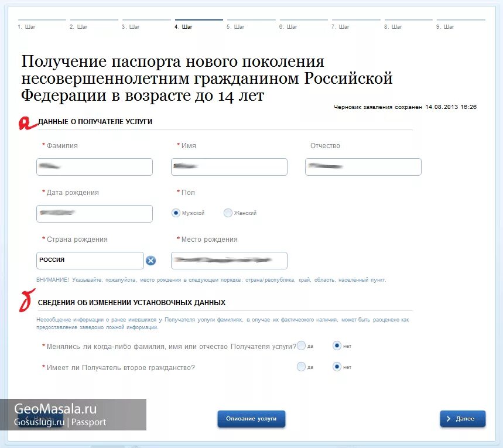
Task: Click into the Отчество input field
Action: click(363, 167)
